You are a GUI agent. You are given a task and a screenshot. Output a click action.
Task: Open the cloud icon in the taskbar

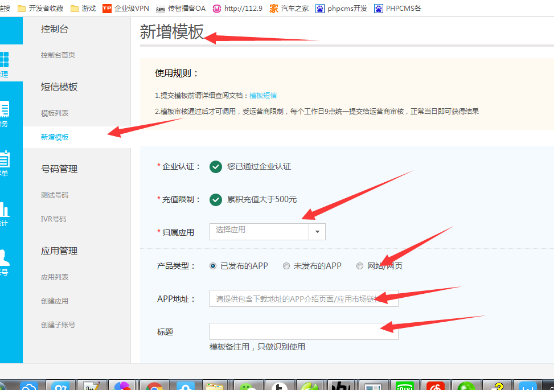29,386
